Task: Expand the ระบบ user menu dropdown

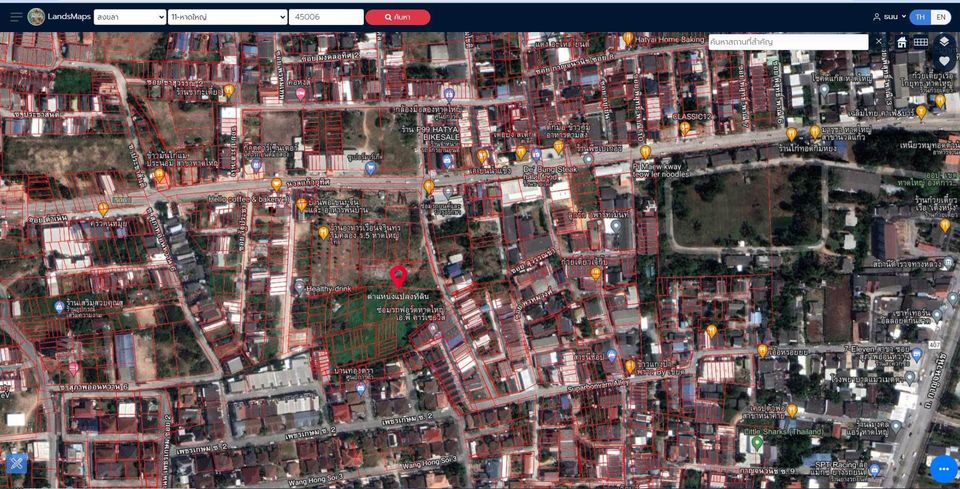Action: [894, 17]
